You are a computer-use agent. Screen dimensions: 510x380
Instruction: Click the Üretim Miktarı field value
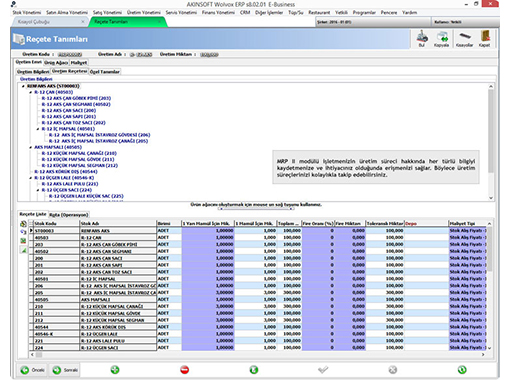(x=209, y=54)
